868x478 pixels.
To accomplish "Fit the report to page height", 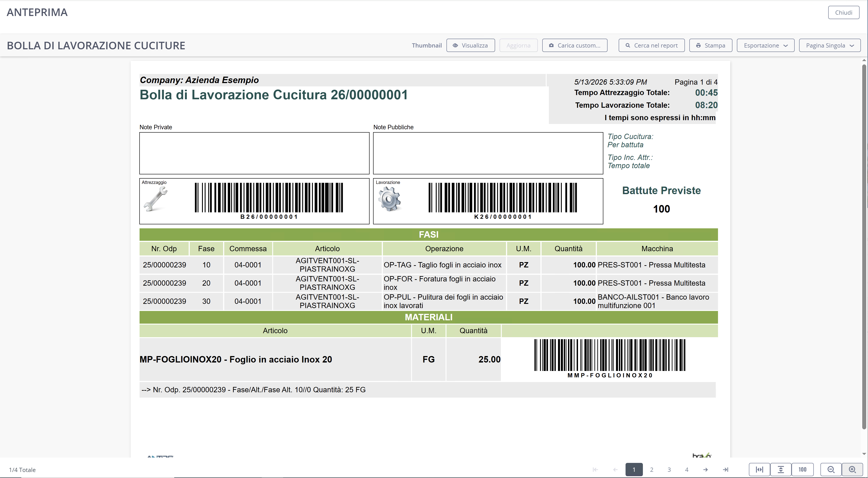I will (x=781, y=470).
